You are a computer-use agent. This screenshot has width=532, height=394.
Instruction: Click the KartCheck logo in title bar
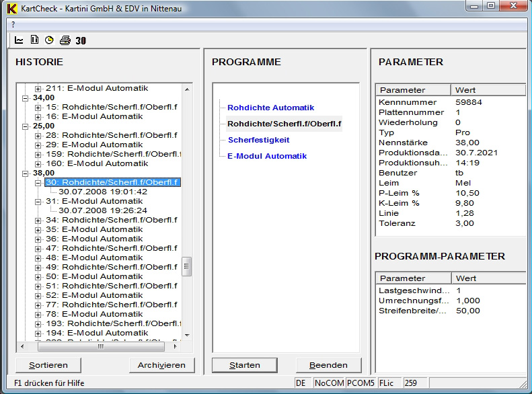tap(11, 7)
